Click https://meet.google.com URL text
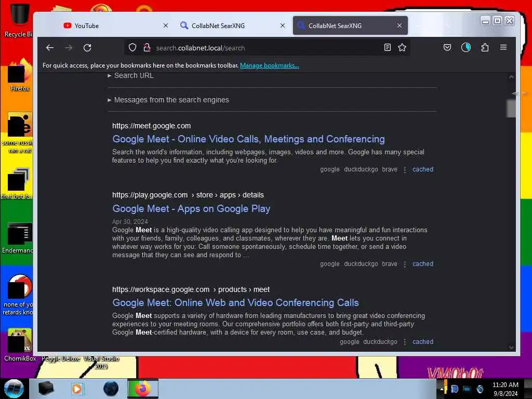Screen dimensions: 532x399 pyautogui.click(x=151, y=126)
